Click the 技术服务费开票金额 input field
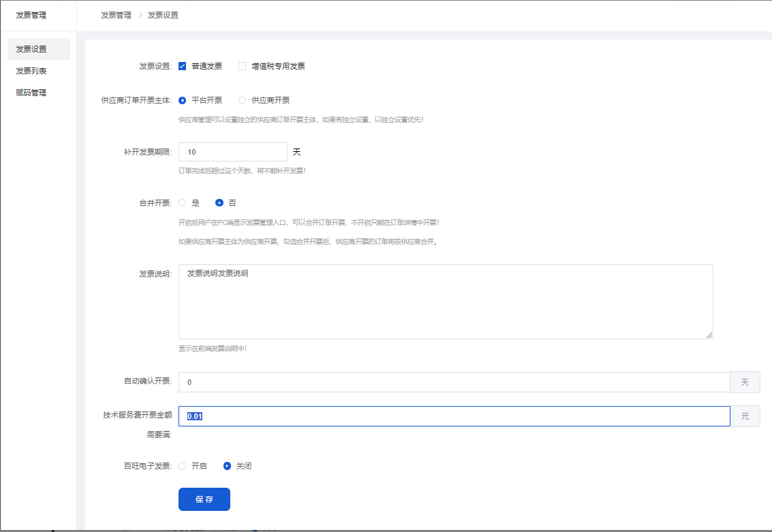 coord(454,416)
